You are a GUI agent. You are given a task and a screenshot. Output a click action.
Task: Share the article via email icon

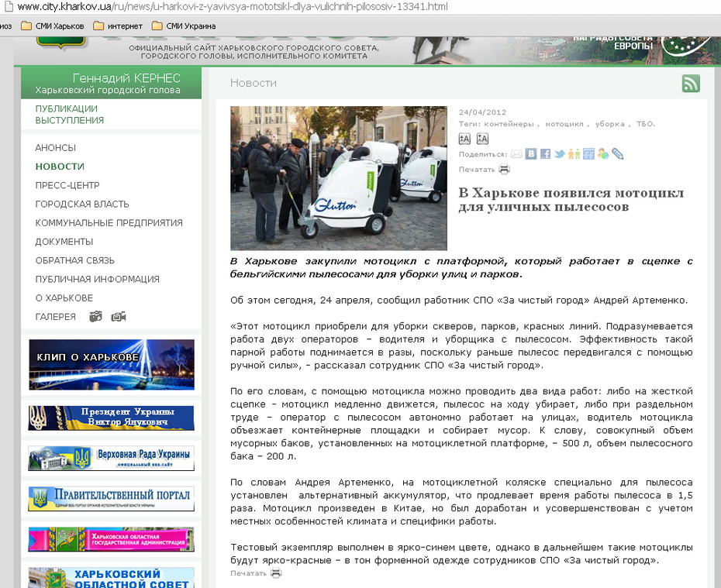pos(516,154)
